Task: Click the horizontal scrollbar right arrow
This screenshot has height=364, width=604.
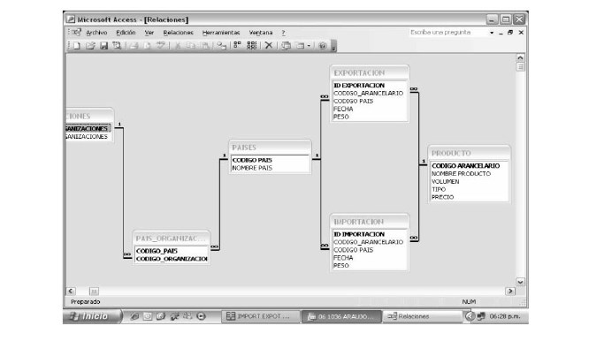Action: tap(509, 290)
